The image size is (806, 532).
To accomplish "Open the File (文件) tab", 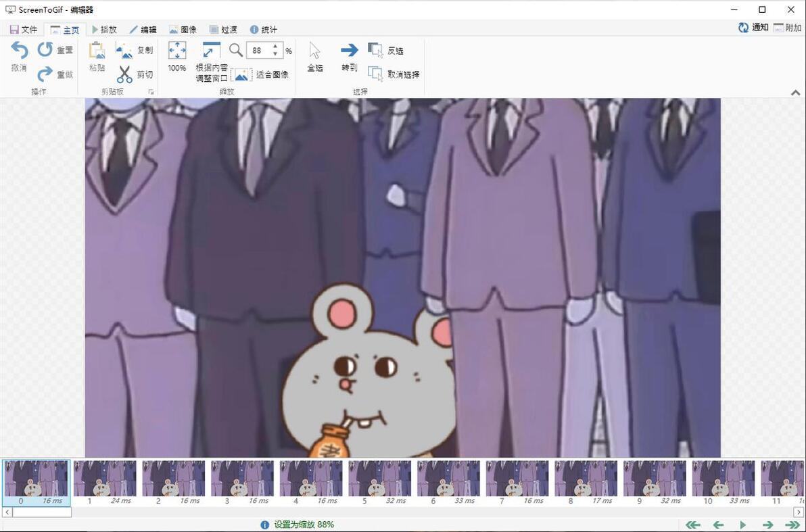I will point(24,30).
